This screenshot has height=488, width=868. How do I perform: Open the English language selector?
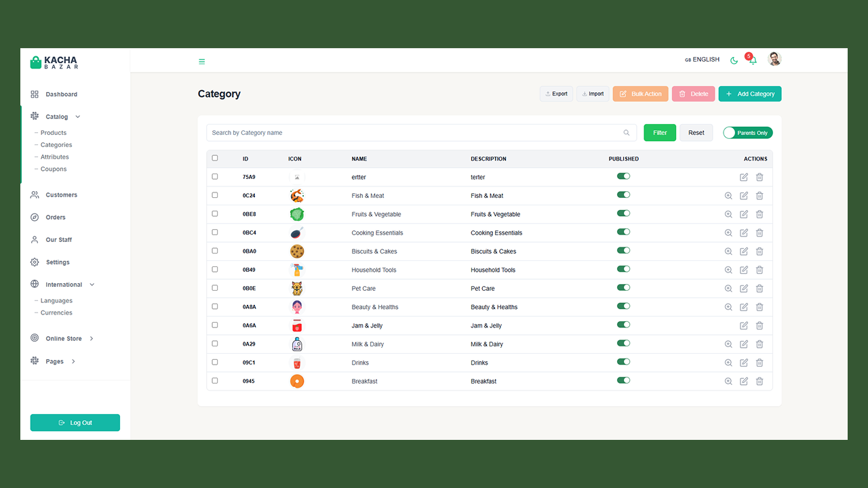tap(702, 60)
